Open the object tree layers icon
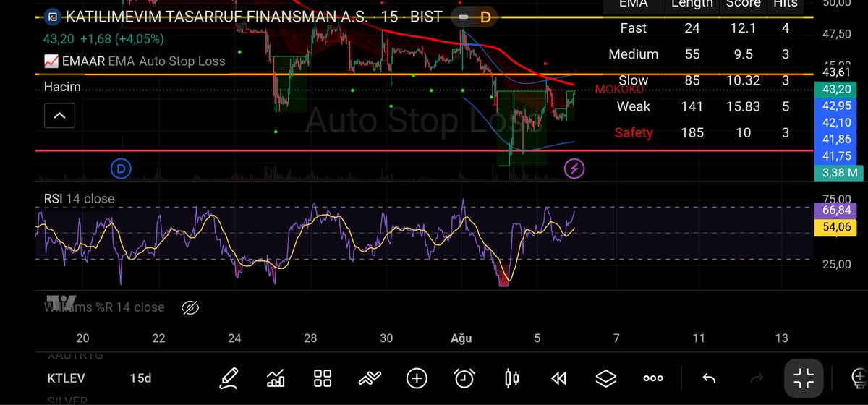The height and width of the screenshot is (405, 868). pyautogui.click(x=605, y=378)
